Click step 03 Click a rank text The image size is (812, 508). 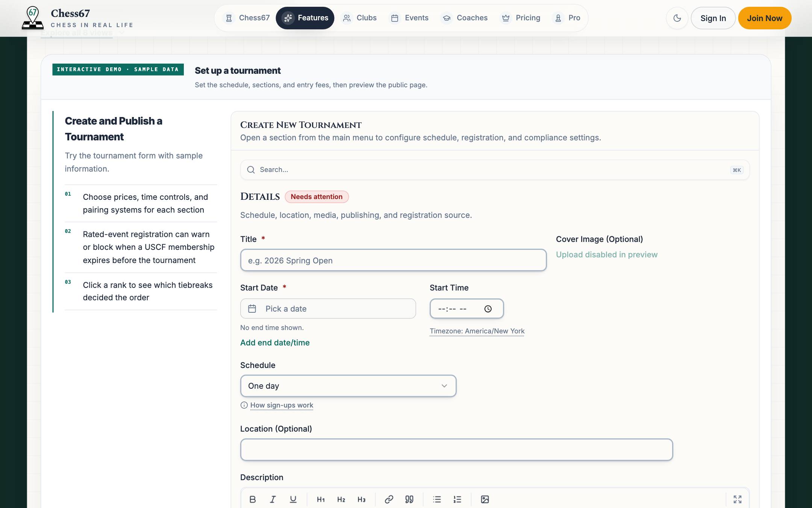(148, 291)
